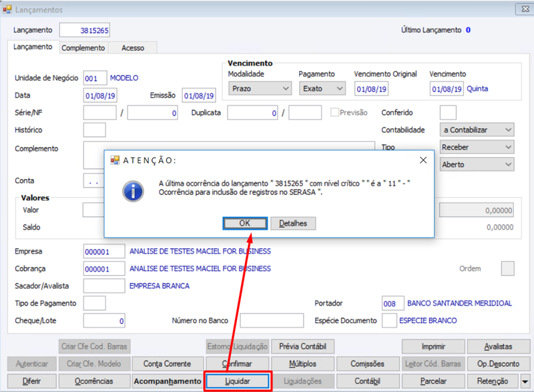The height and width of the screenshot is (392, 534).
Task: Open Ocorrências
Action: click(94, 381)
